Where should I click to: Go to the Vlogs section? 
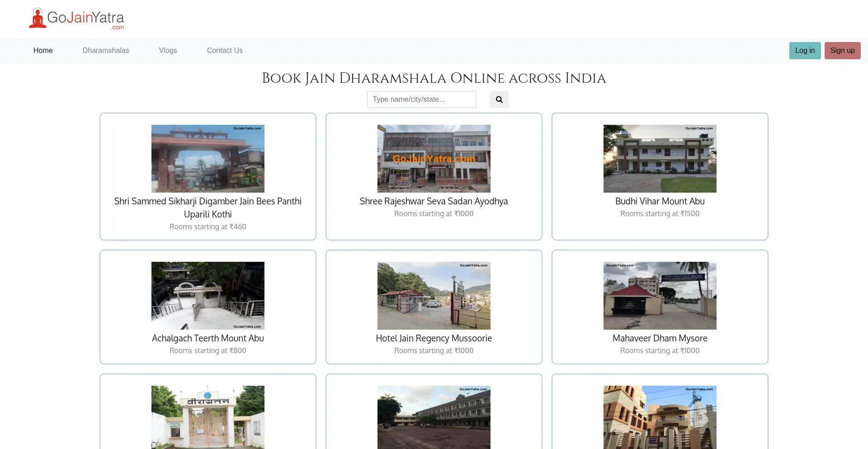(x=168, y=50)
